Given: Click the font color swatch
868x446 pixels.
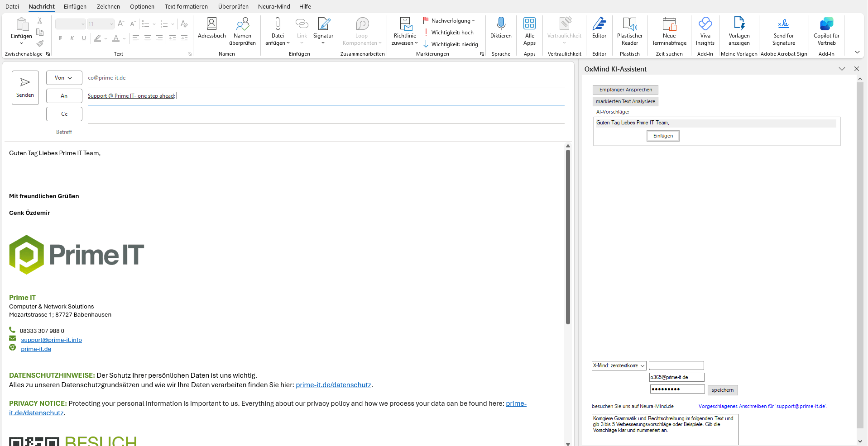Looking at the screenshot, I should pyautogui.click(x=116, y=38).
